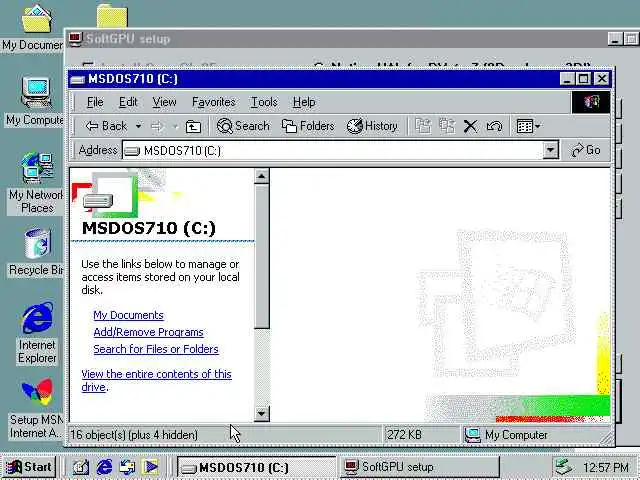
Task: Switch to MSDOS710 (C:) taskbar button
Action: (x=257, y=467)
